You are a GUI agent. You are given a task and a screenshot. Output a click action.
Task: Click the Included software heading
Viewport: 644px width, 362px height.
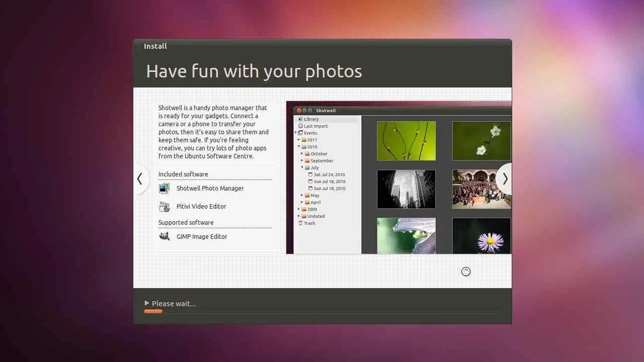[x=183, y=174]
